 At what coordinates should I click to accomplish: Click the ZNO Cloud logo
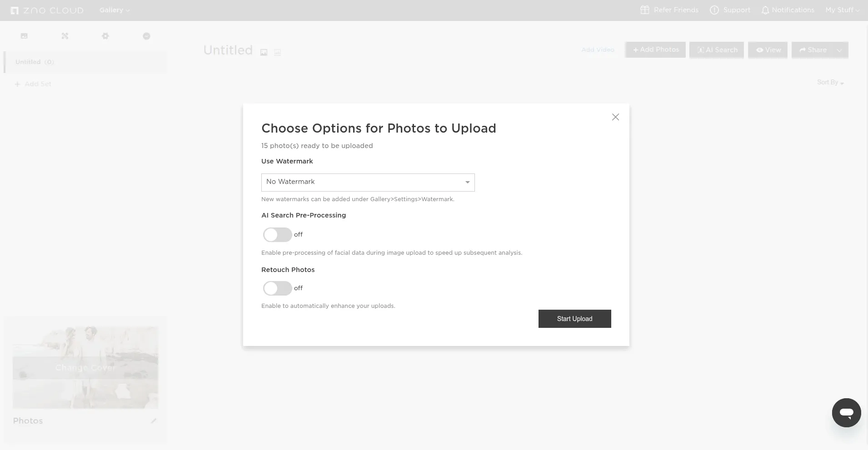click(47, 10)
